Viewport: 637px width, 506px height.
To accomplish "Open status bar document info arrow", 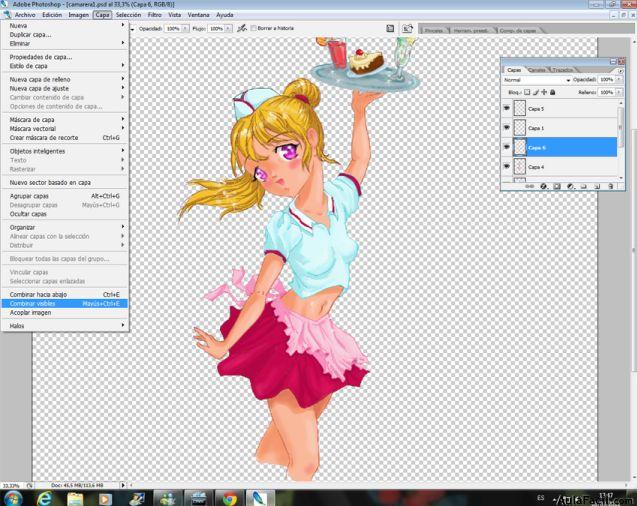I will coord(123,485).
